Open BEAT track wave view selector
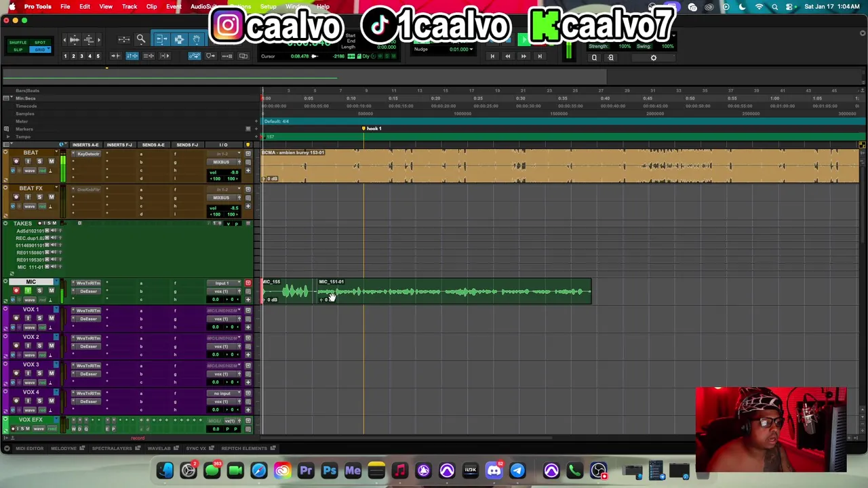Viewport: 868px width, 488px height. coord(30,171)
